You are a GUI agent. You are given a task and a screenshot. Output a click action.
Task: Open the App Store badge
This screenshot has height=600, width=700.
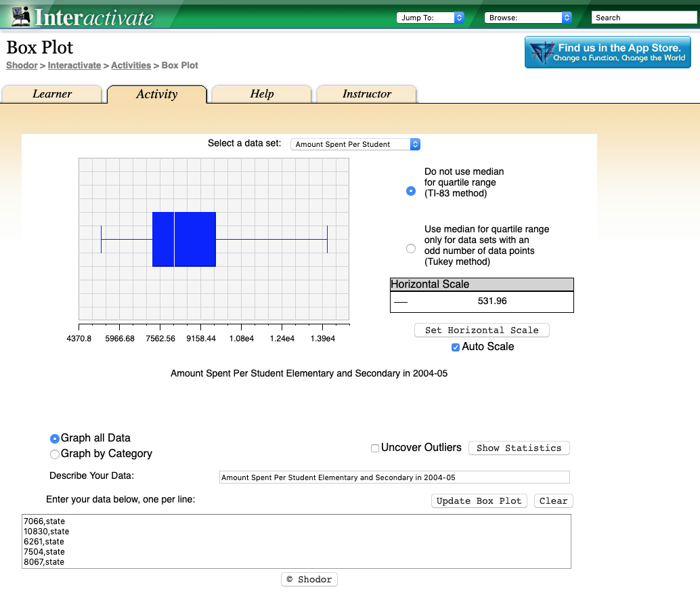tap(607, 52)
